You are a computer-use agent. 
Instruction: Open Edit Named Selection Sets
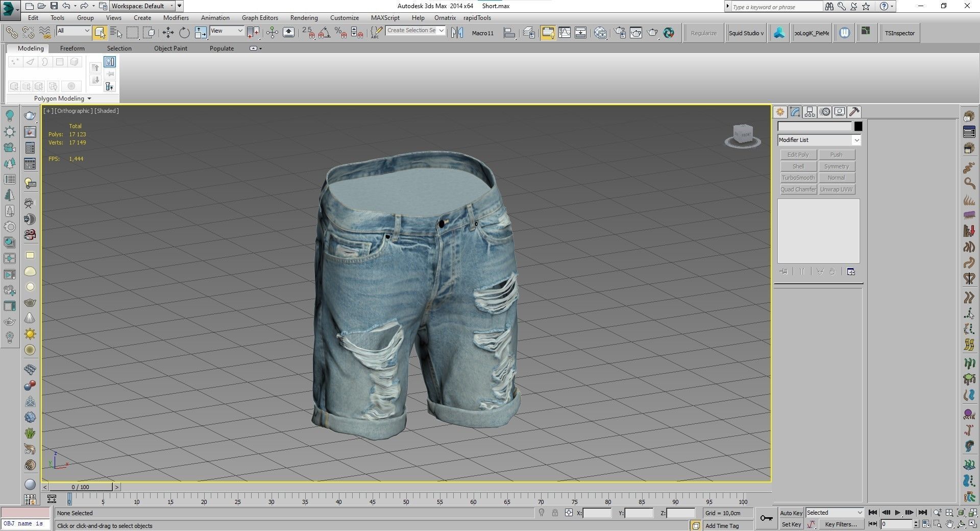376,33
